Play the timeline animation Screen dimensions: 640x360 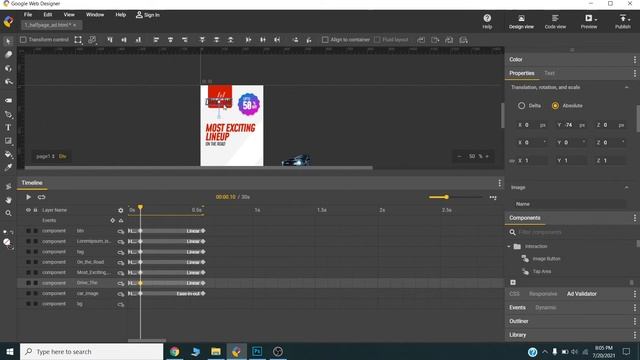click(x=28, y=197)
